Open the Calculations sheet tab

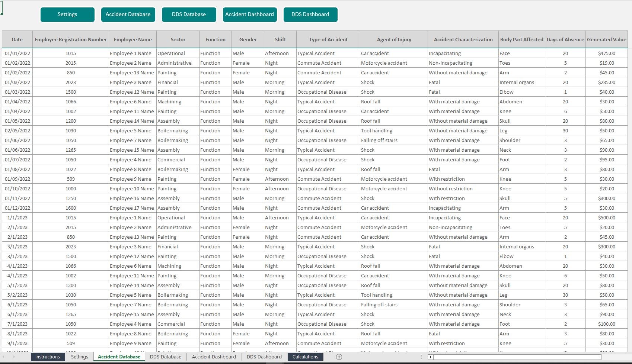(305, 357)
